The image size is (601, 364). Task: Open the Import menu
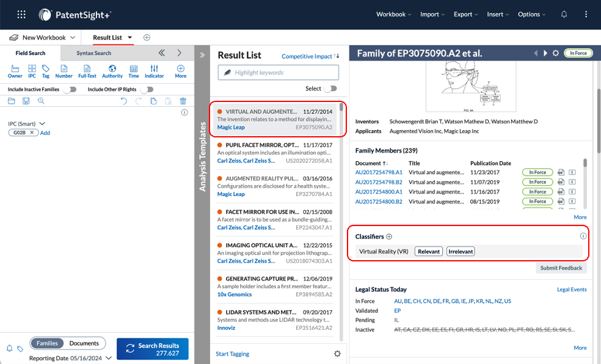click(x=432, y=15)
